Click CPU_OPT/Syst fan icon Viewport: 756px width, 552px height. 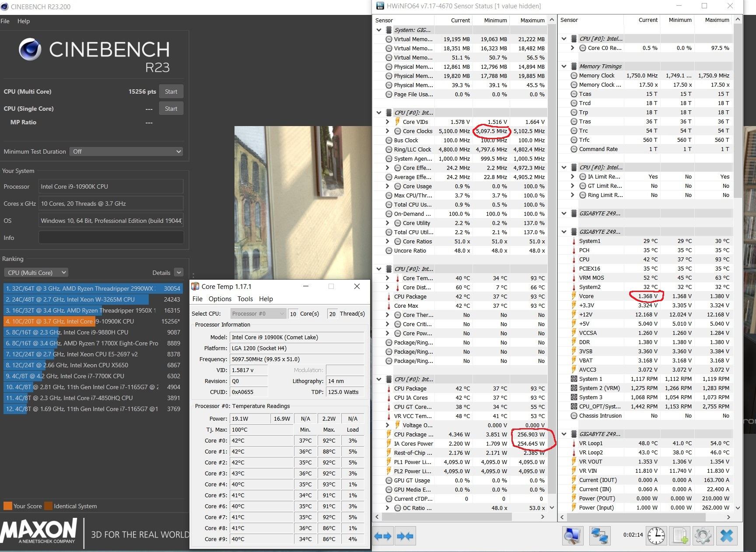tap(574, 406)
